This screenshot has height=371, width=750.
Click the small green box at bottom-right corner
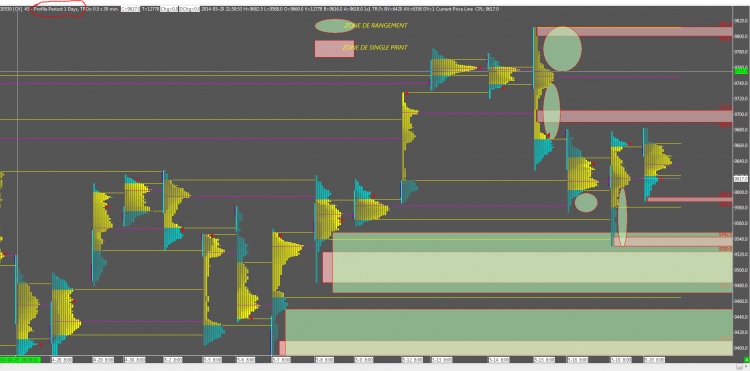tap(746, 360)
